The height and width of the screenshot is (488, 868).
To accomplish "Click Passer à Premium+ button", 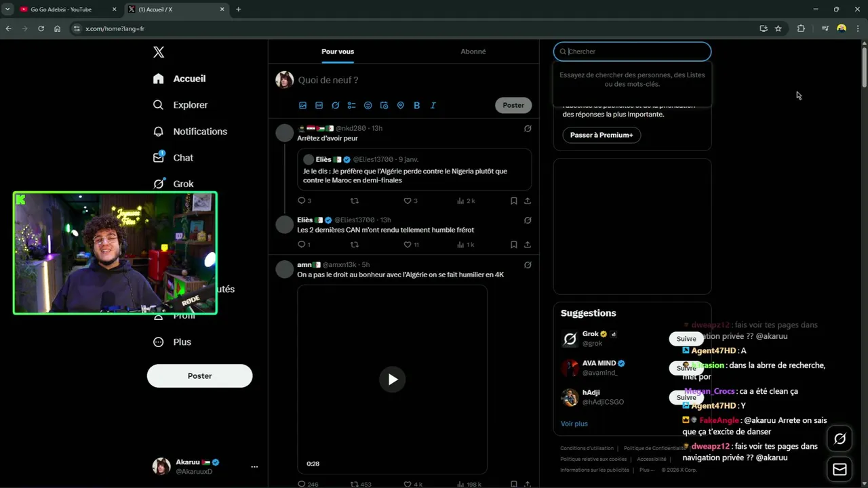I will click(601, 135).
